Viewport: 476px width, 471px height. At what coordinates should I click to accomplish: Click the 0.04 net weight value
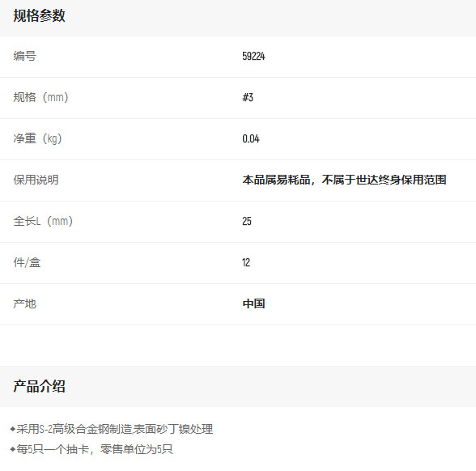(251, 138)
